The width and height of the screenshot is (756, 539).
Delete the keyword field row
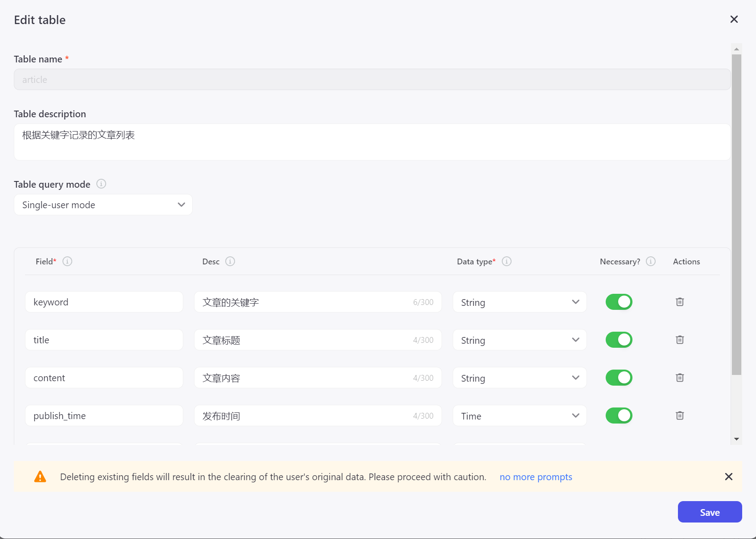coord(680,302)
